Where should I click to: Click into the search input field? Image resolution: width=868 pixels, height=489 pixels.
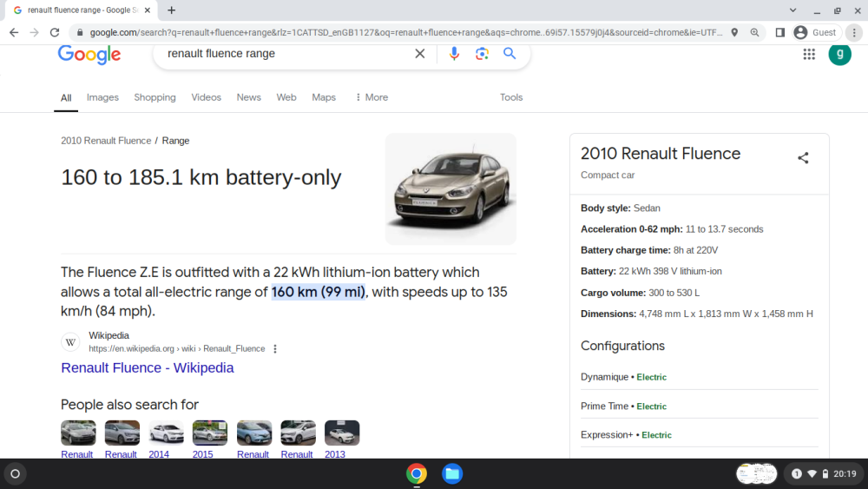[x=285, y=54]
